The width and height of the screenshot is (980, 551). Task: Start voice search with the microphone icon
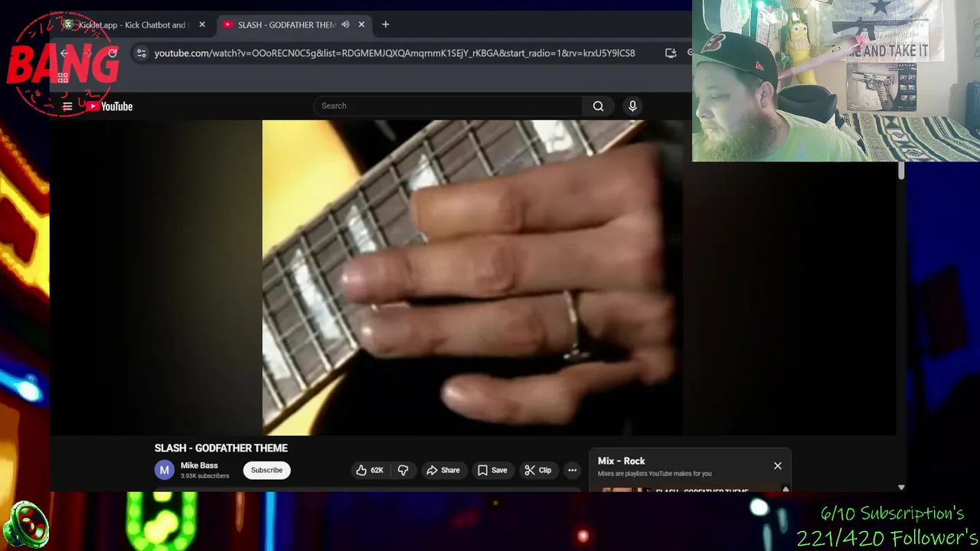coord(632,106)
